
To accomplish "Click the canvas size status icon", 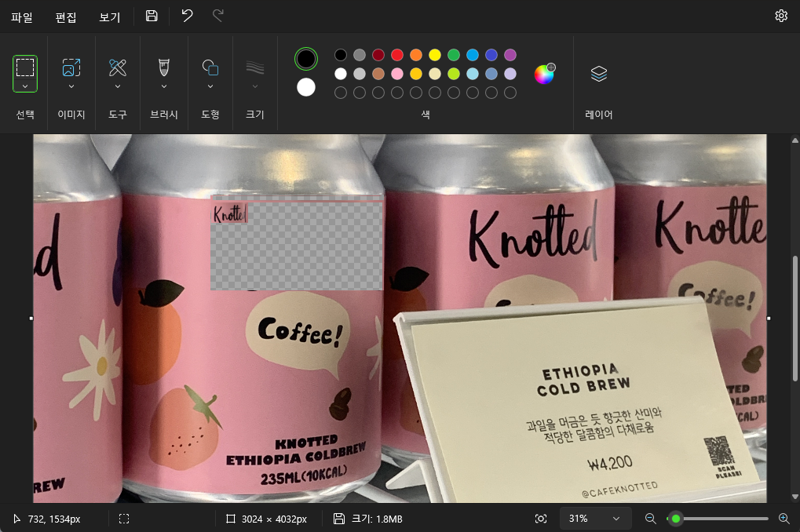I will tap(231, 519).
